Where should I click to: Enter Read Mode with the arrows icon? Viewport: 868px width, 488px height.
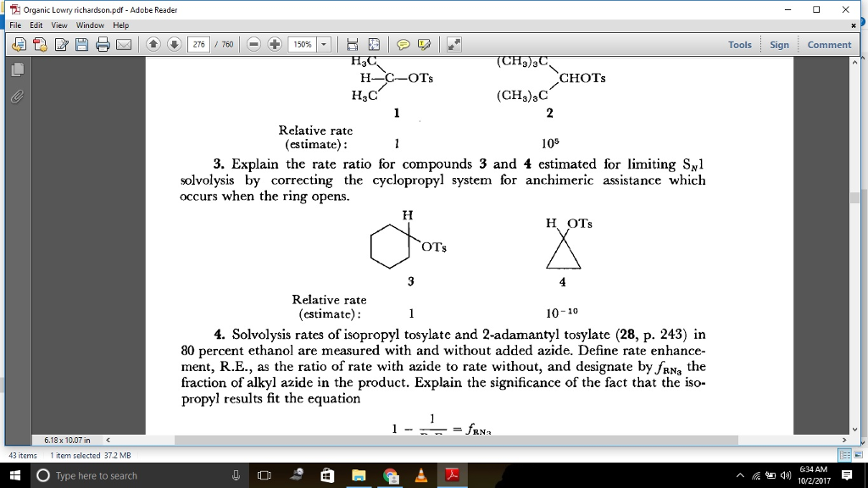(x=453, y=44)
